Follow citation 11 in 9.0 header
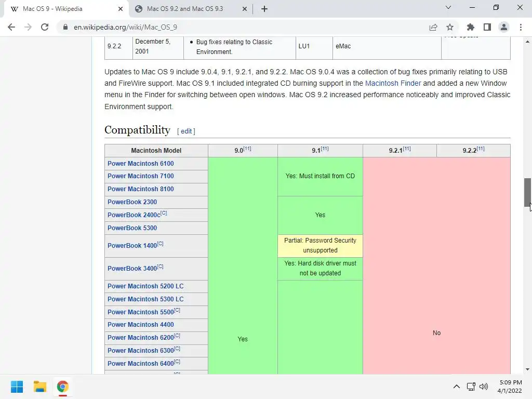The height and width of the screenshot is (399, 532). pos(247,149)
